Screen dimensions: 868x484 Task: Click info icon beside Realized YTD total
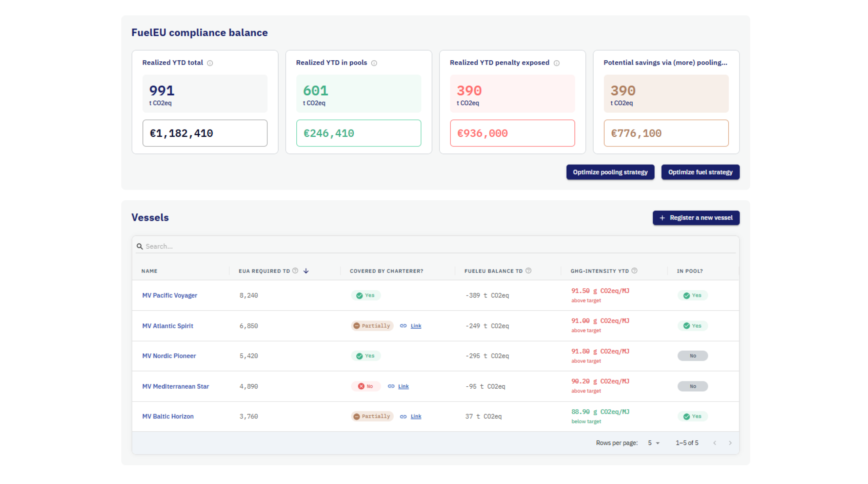pos(210,63)
